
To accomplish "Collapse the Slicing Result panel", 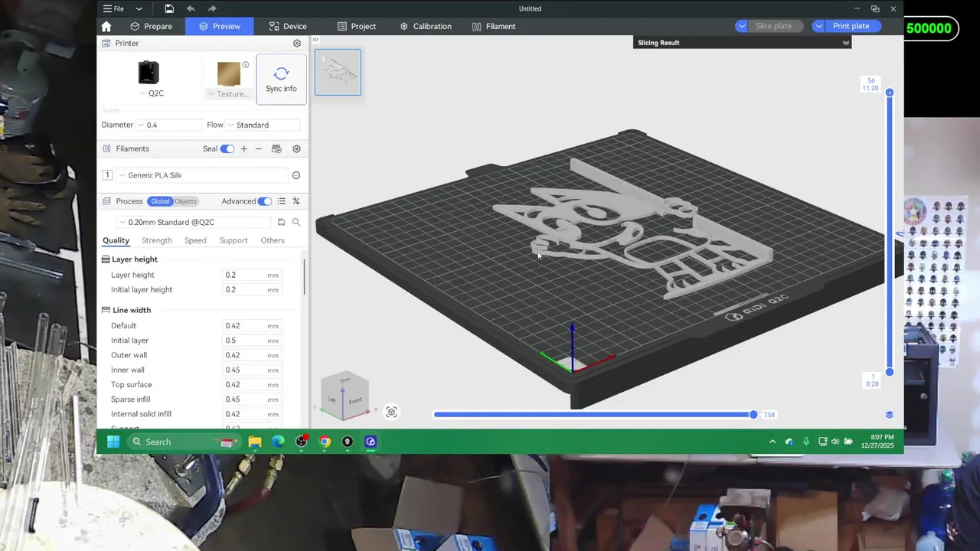I will point(846,43).
